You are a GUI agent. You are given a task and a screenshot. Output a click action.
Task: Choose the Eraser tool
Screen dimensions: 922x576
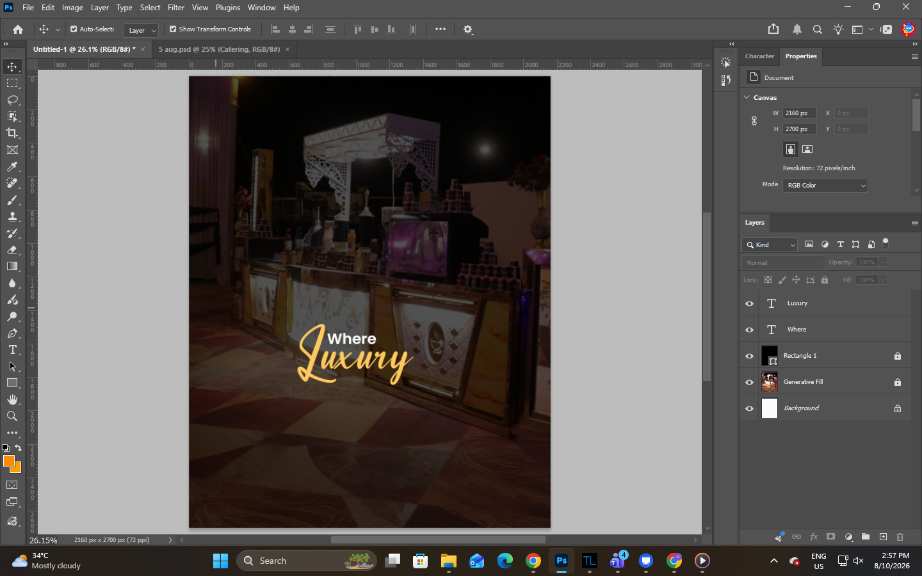(12, 250)
